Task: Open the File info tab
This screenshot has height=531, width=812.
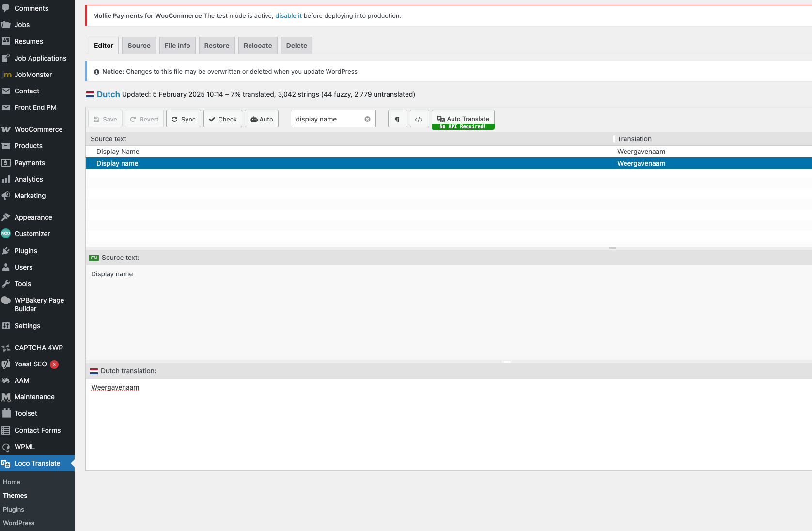Action: click(x=177, y=46)
